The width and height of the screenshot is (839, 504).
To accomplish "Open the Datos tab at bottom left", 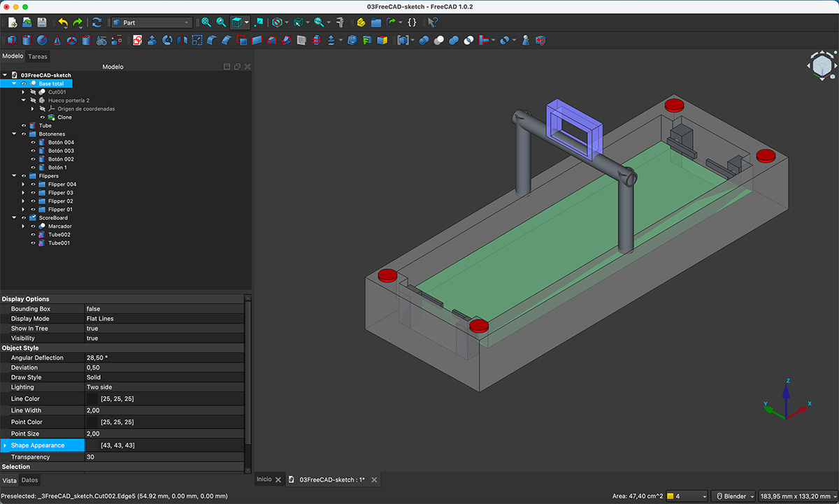I will [x=29, y=480].
